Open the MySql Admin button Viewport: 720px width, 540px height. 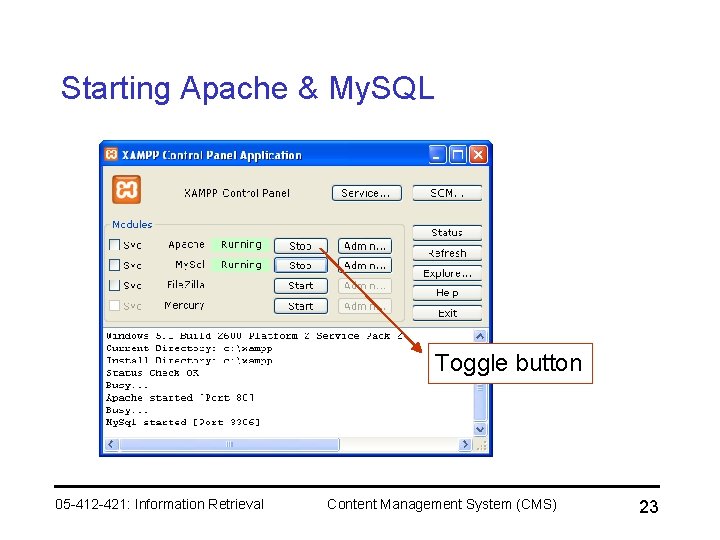pos(365,265)
